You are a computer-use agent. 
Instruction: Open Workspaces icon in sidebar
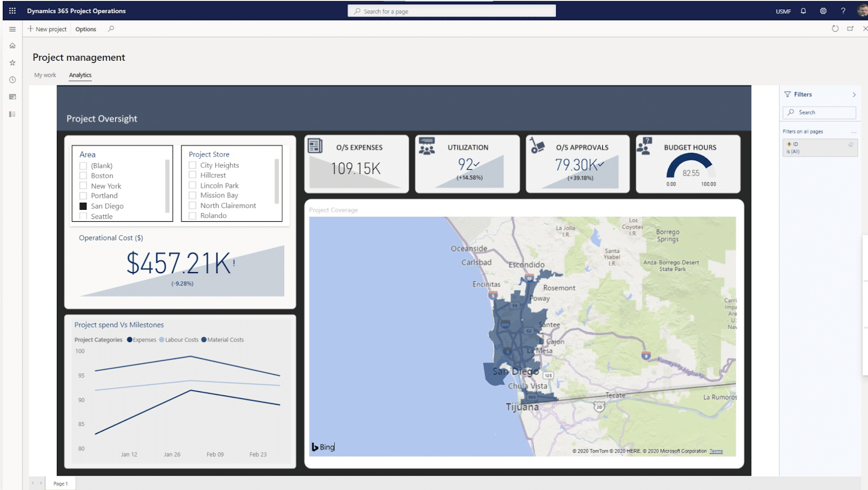[x=12, y=97]
